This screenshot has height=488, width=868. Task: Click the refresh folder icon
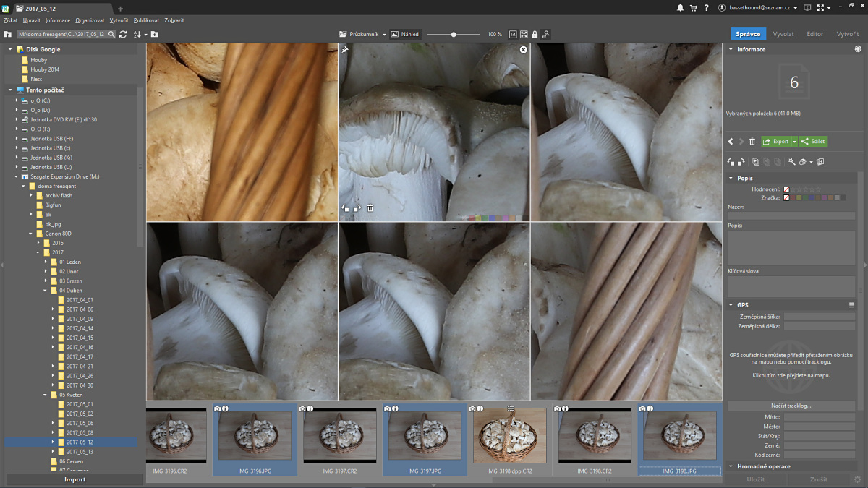click(x=123, y=34)
